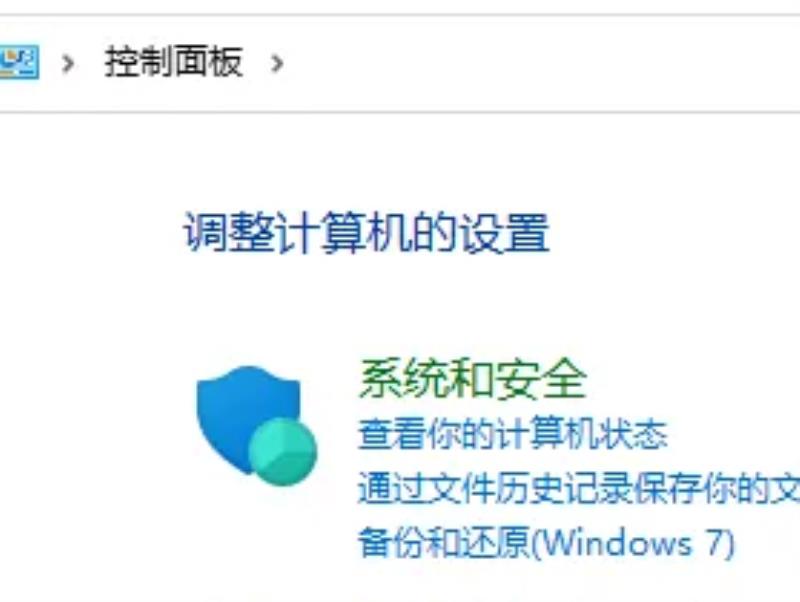Image resolution: width=800 pixels, height=602 pixels.
Task: Open 查看你的计算机状态 link
Action: [513, 434]
